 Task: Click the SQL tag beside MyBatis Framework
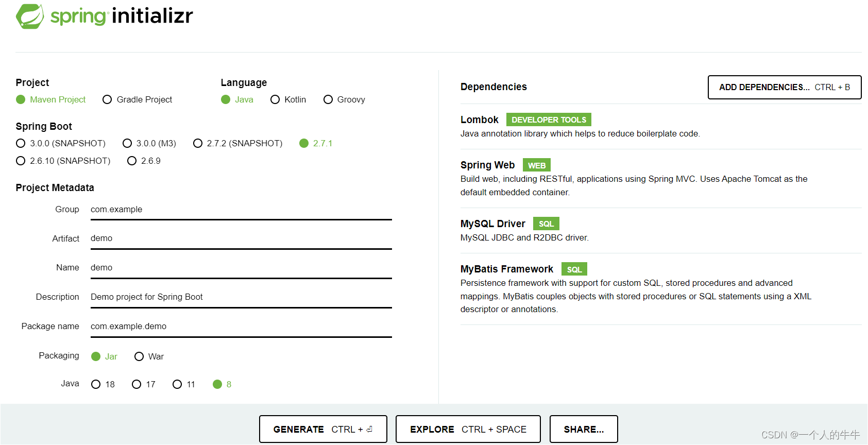574,269
